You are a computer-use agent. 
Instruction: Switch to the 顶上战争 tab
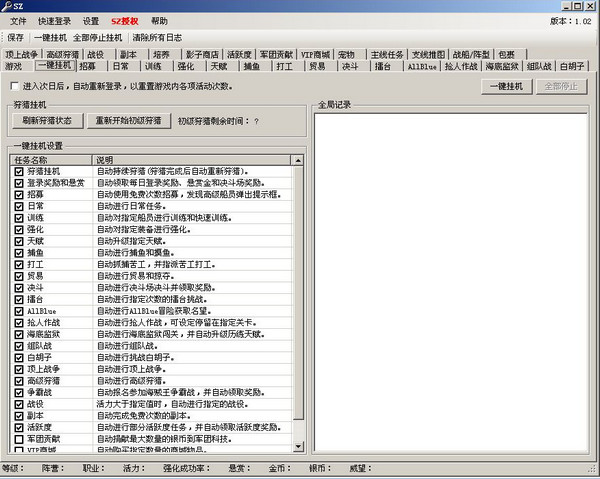(21, 55)
